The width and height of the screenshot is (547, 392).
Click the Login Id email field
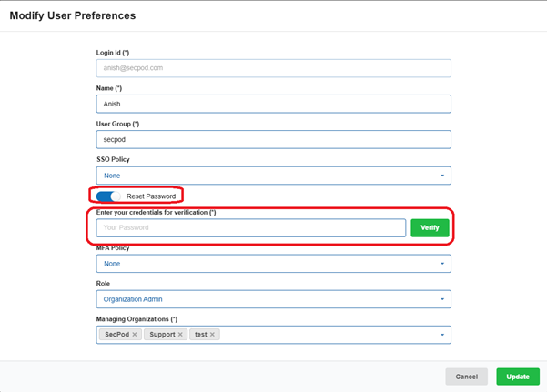tap(273, 67)
